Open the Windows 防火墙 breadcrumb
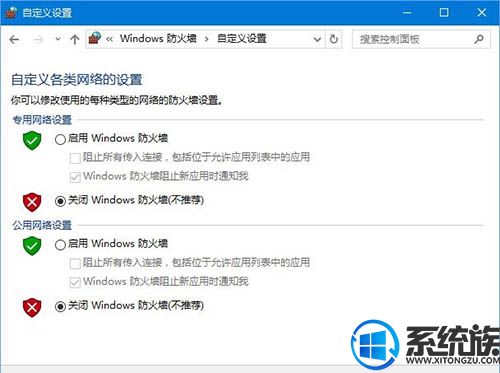 158,39
